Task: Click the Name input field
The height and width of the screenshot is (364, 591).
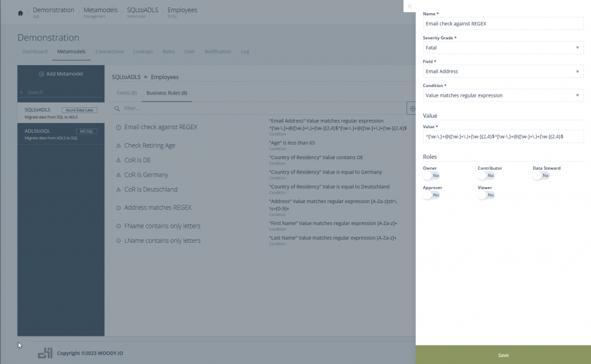Action: pos(503,24)
